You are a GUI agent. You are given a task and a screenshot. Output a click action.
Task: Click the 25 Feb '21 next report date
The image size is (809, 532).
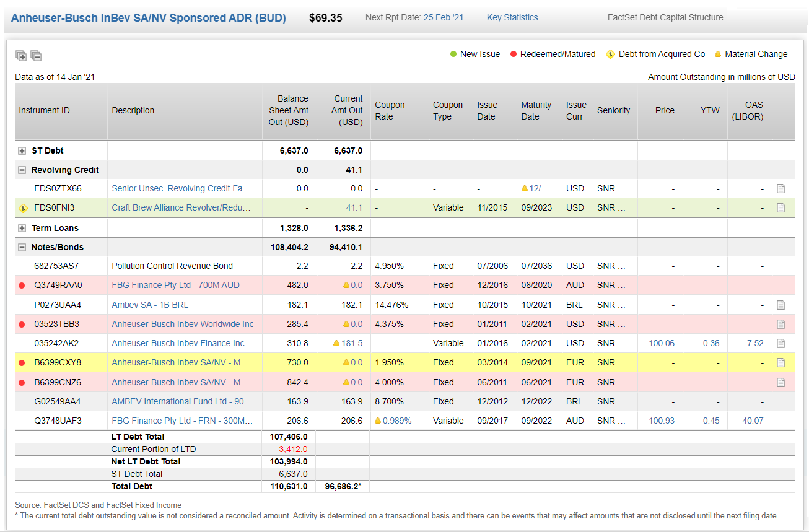tap(443, 17)
